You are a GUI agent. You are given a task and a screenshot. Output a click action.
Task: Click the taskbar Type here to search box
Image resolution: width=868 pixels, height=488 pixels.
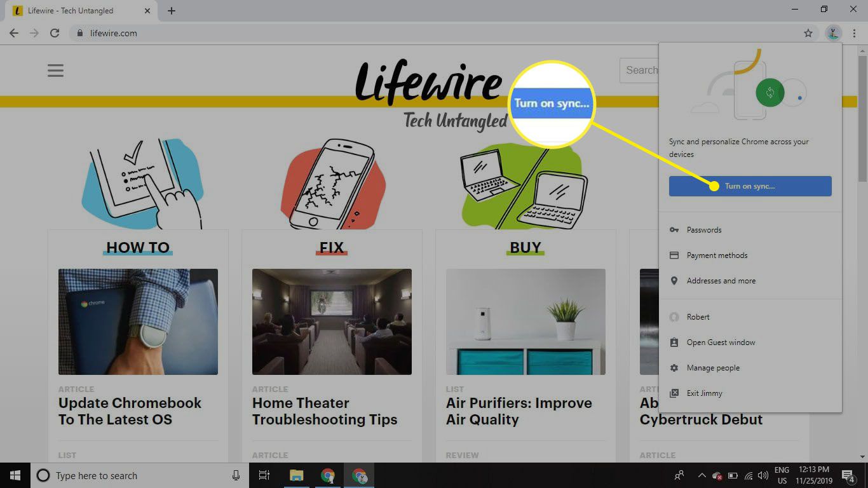[x=140, y=475]
